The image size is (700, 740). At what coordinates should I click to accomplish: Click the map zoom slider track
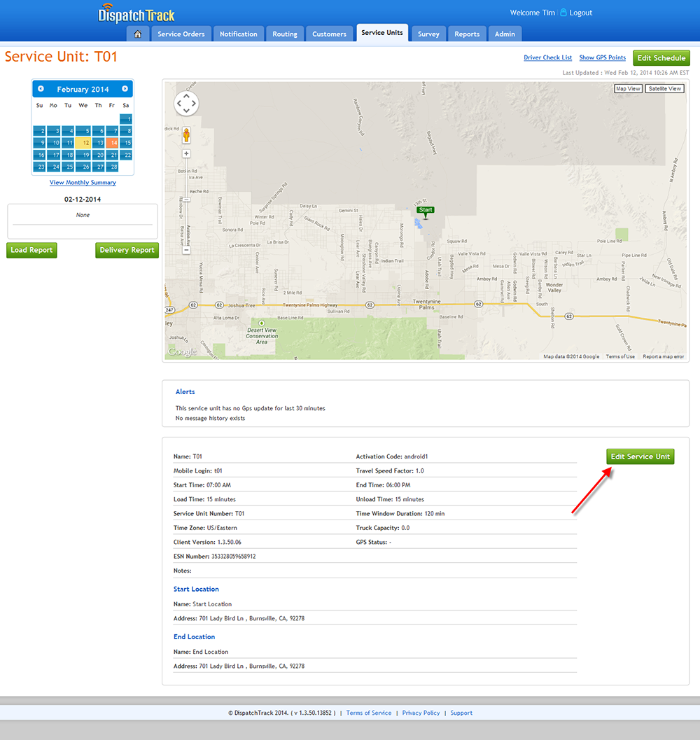point(186,203)
